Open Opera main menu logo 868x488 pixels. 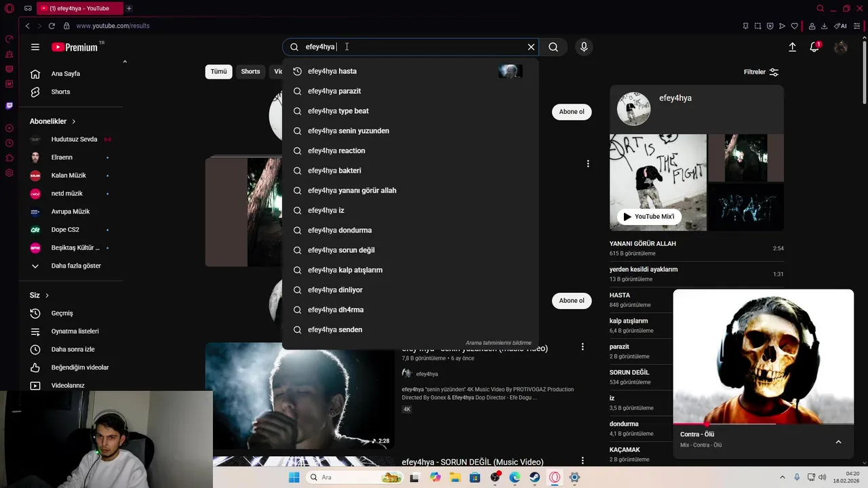pos(9,8)
